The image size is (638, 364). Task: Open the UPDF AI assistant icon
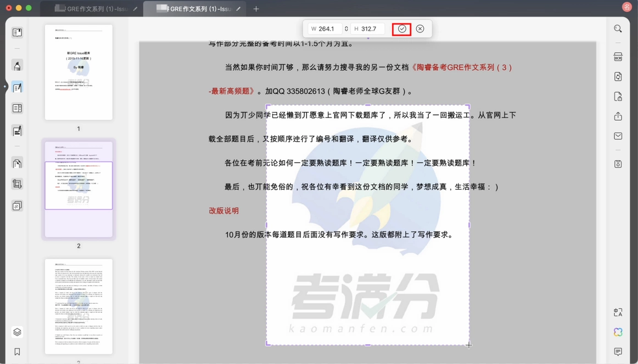pos(618,332)
